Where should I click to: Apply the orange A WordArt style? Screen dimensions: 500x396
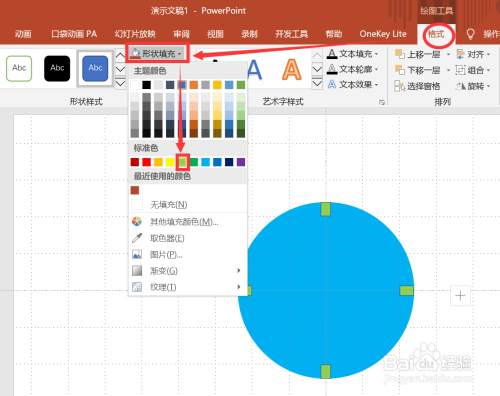(292, 70)
